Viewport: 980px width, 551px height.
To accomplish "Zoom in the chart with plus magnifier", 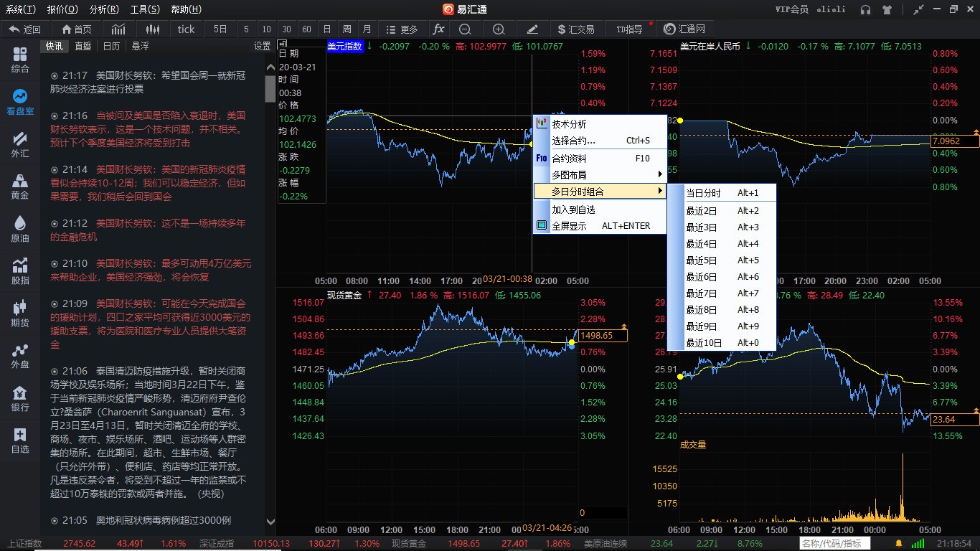I will (499, 29).
